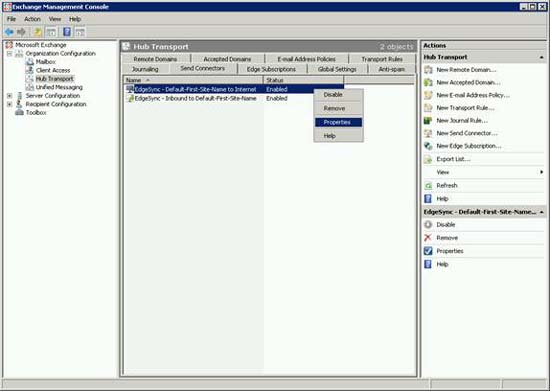Viewport: 550px width, 391px height.
Task: Click Properties link in EdgeSync actions
Action: (450, 251)
